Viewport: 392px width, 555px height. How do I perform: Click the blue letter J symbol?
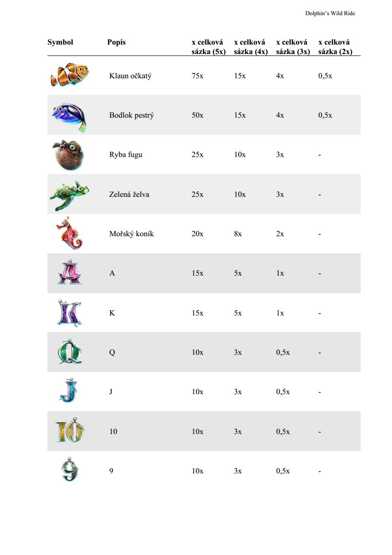[x=68, y=391]
